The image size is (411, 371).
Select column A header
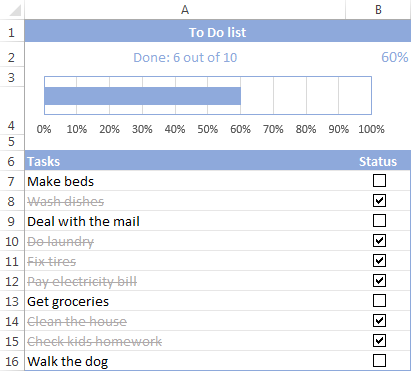coord(185,10)
